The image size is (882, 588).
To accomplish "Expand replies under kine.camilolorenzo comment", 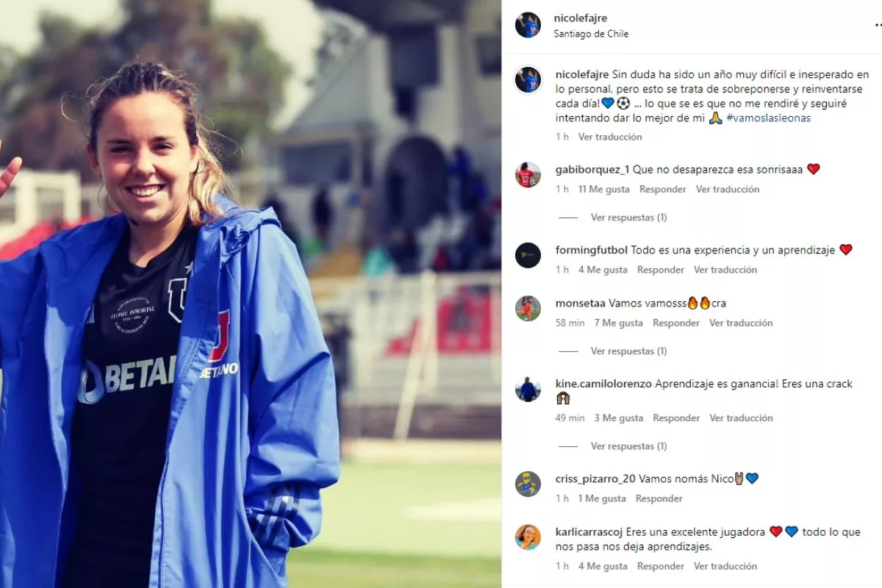I will pyautogui.click(x=628, y=446).
